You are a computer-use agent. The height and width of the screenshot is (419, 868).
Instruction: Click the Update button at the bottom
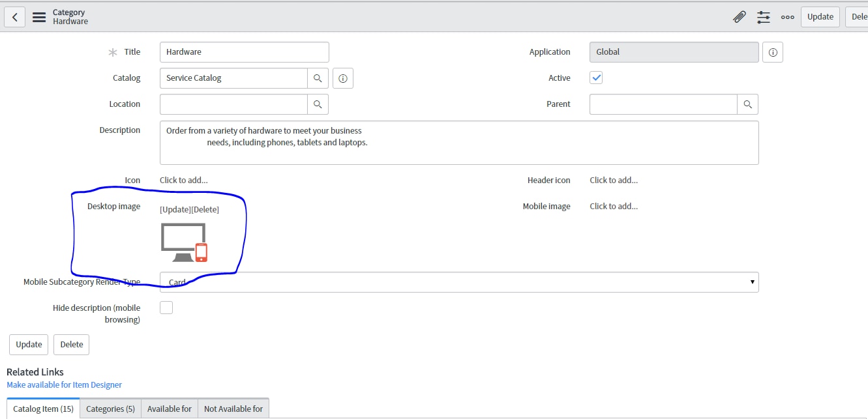click(x=28, y=344)
